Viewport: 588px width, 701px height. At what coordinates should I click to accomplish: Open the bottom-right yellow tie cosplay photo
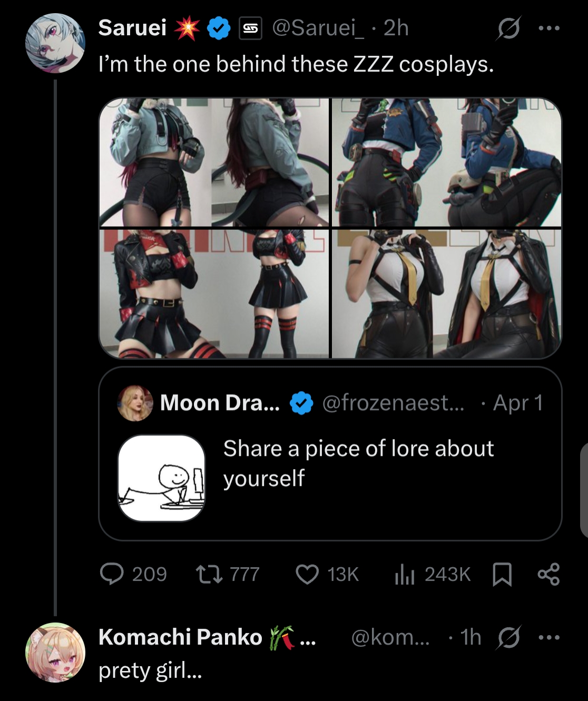(x=446, y=294)
